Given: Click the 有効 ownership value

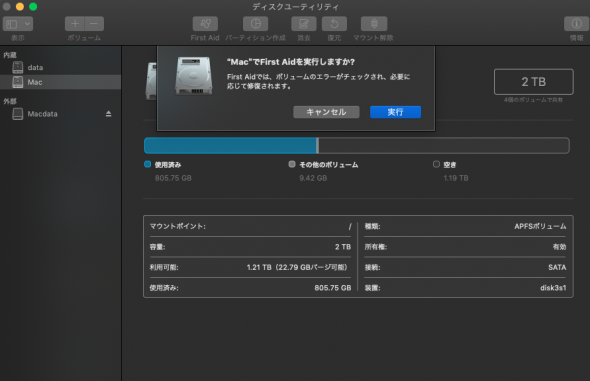Looking at the screenshot, I should (x=559, y=247).
